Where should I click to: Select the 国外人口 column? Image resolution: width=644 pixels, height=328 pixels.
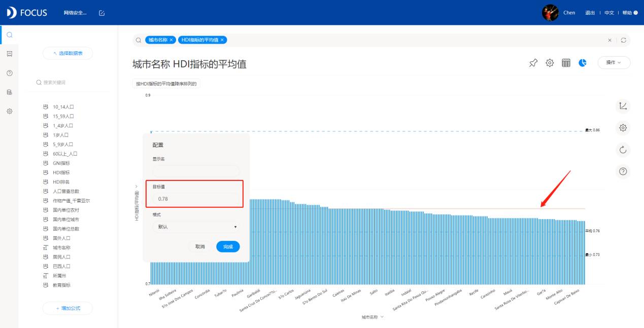coord(61,238)
